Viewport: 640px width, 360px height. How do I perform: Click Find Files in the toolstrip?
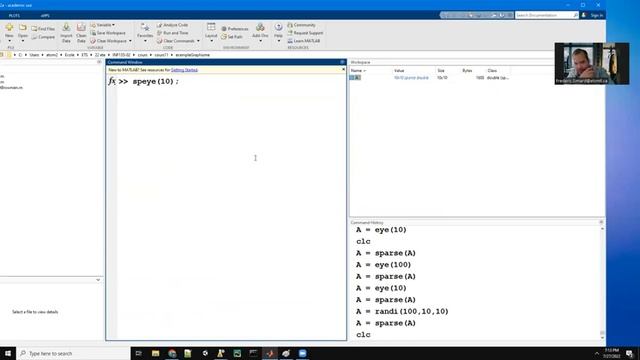[x=43, y=29]
